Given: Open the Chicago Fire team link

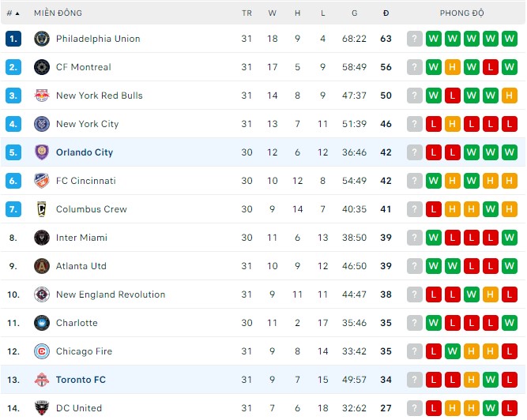Looking at the screenshot, I should tap(84, 351).
